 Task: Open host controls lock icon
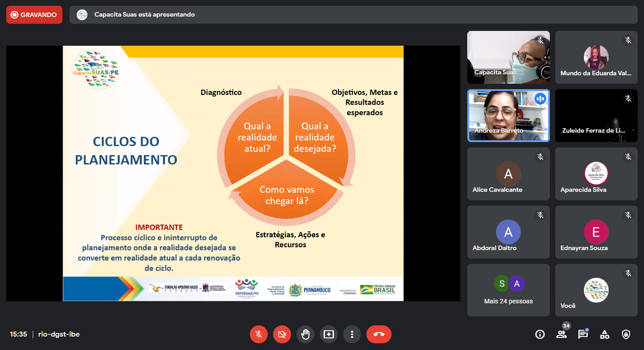pos(626,334)
